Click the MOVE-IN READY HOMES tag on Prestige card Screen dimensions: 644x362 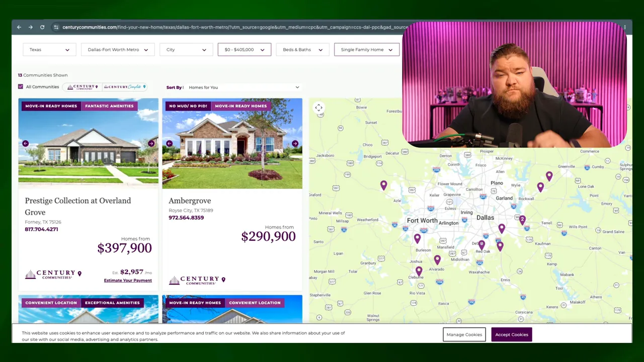click(x=51, y=106)
